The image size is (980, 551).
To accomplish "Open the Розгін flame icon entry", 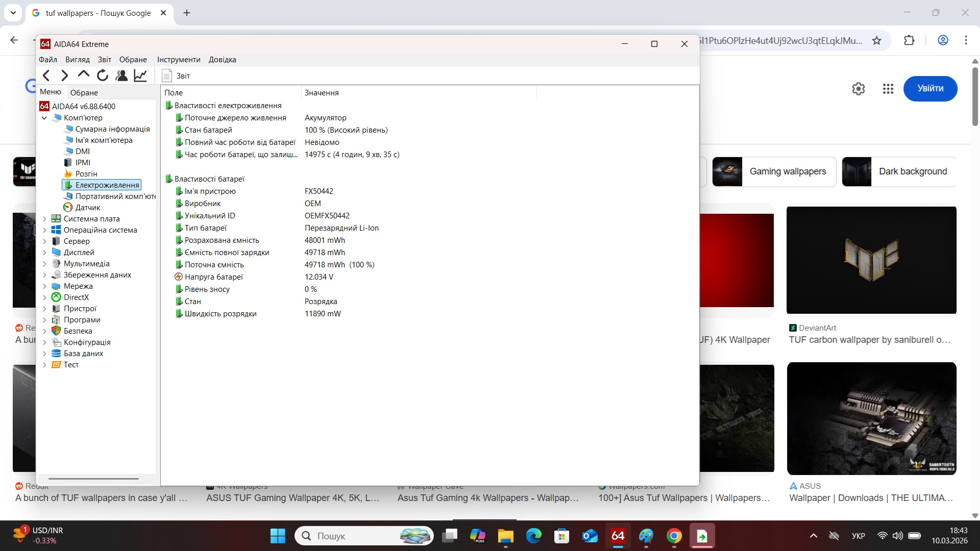I will (x=86, y=173).
